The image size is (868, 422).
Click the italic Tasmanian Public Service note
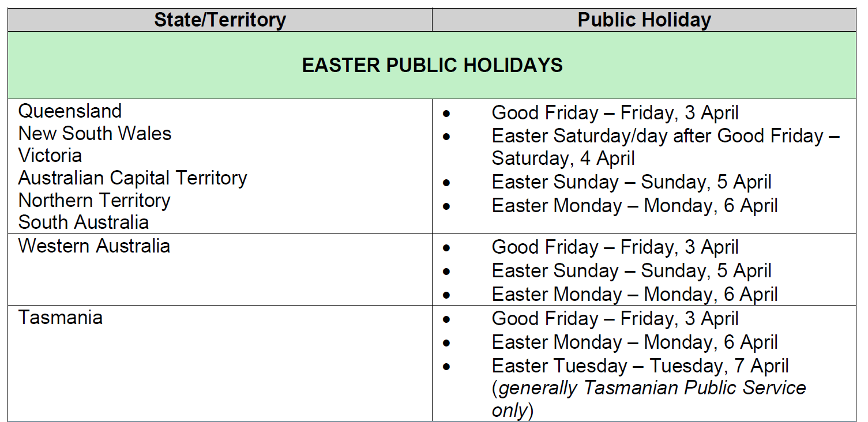[x=652, y=389]
